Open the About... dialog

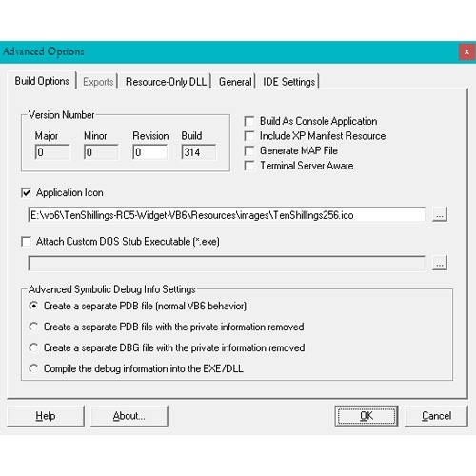click(x=129, y=416)
